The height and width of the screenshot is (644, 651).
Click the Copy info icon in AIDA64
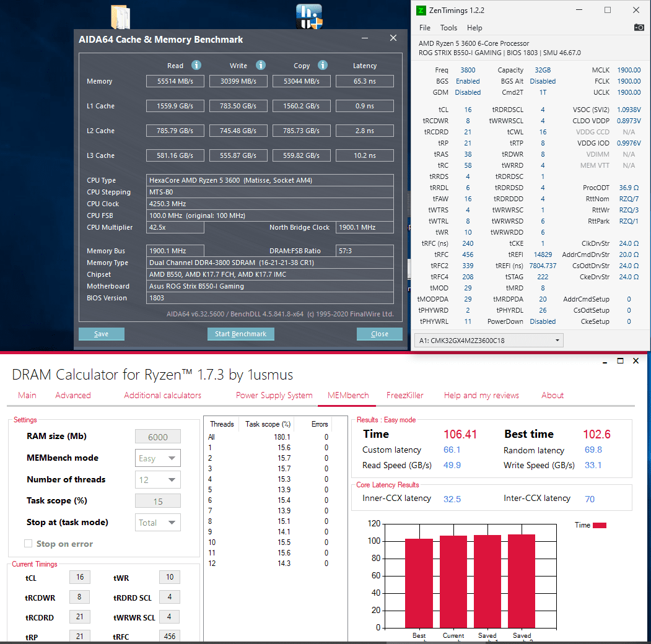(323, 65)
